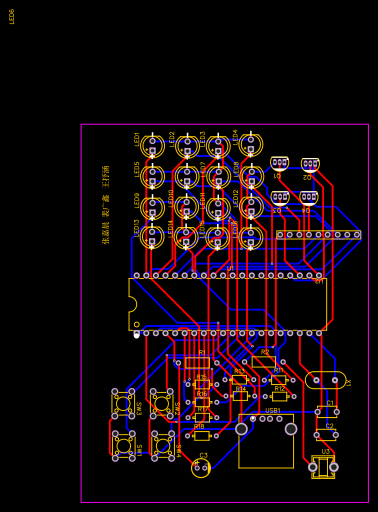The image size is (378, 512).
Task: Select capacitor C1 footprint
Action: coord(327,412)
